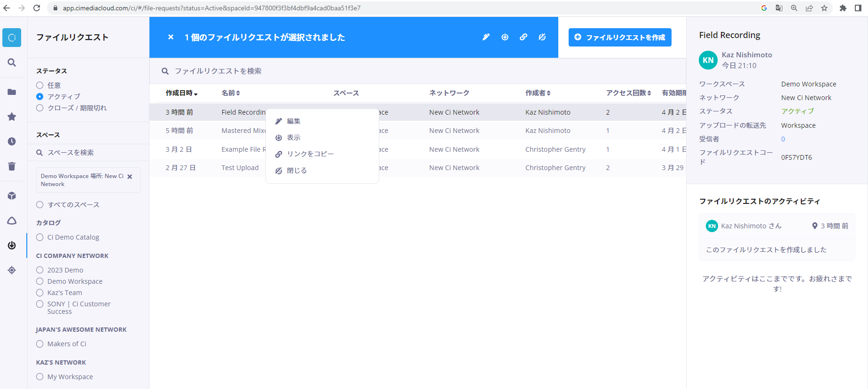The image size is (868, 389).
Task: Bookmark page with star icon
Action: 824,8
